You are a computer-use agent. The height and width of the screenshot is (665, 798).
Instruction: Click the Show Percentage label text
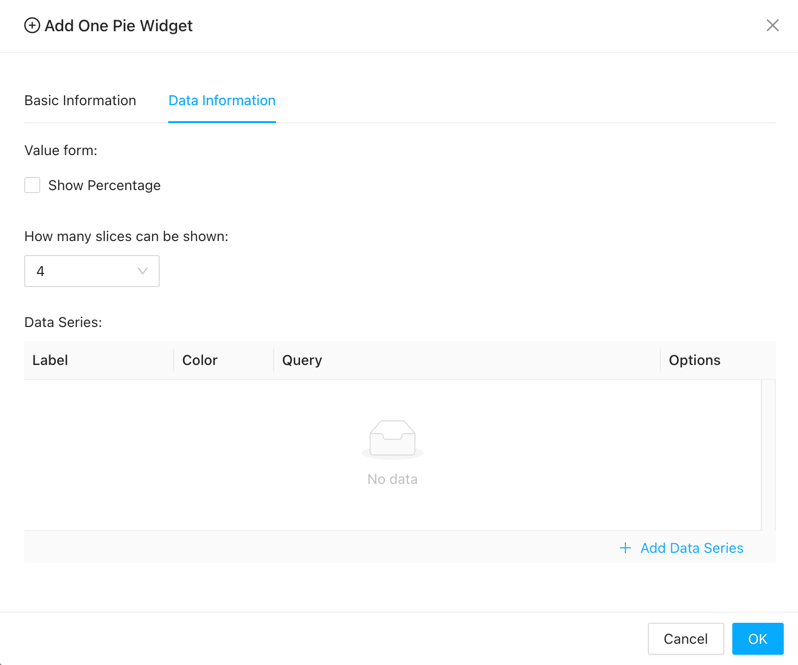[x=104, y=186]
